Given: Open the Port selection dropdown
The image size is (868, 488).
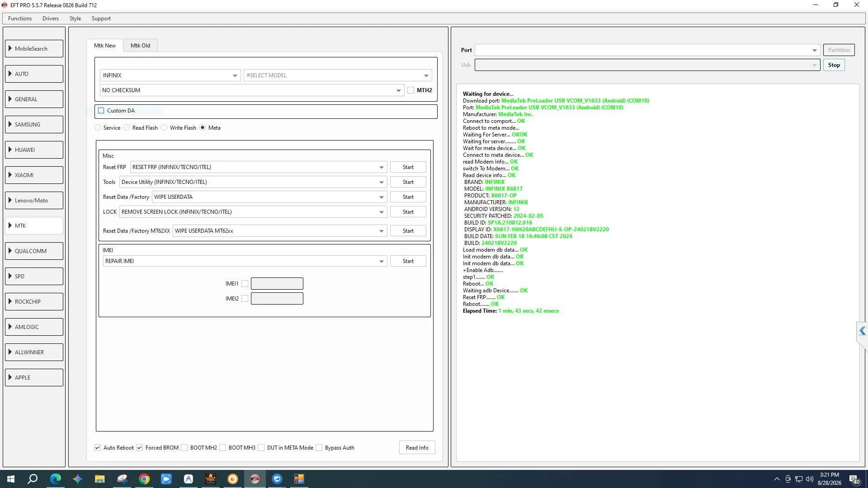Looking at the screenshot, I should coord(647,50).
